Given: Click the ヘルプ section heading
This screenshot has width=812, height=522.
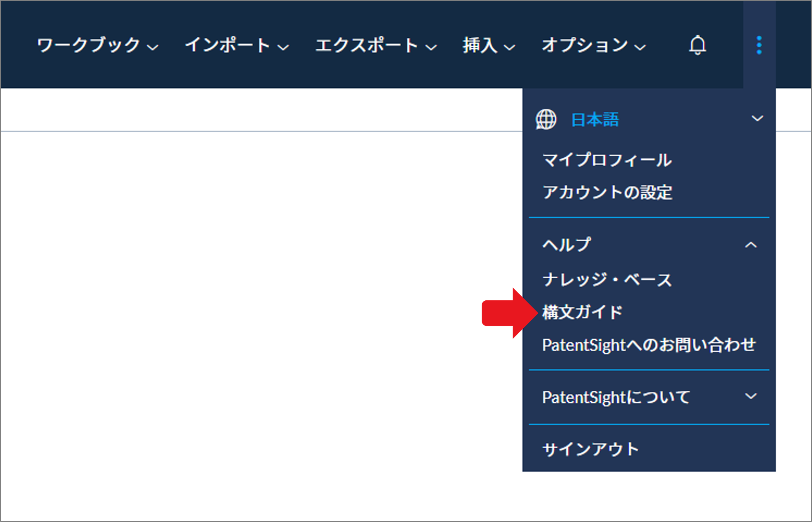Looking at the screenshot, I should click(x=566, y=245).
